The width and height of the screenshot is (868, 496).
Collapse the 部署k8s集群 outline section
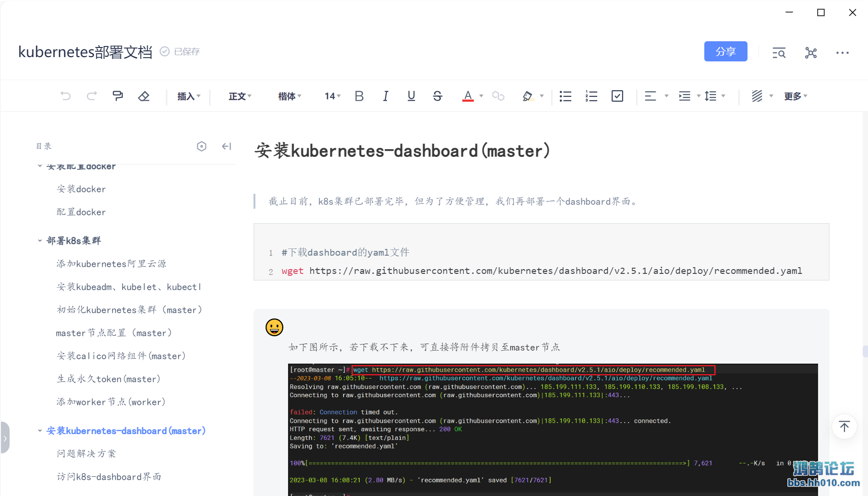[40, 241]
